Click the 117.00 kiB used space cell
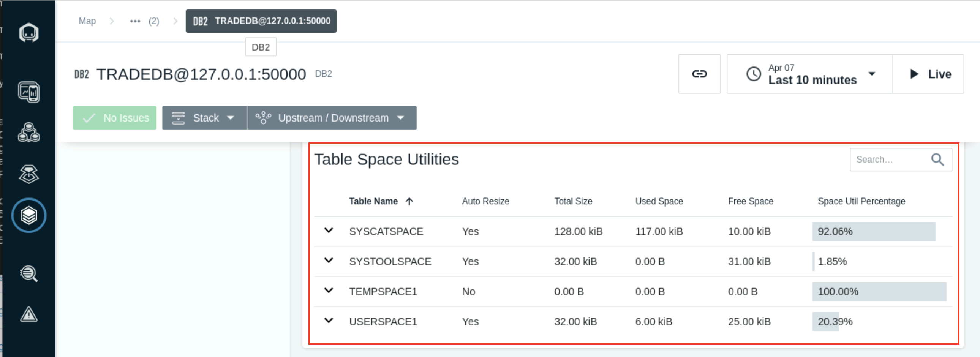Image resolution: width=980 pixels, height=357 pixels. [x=659, y=232]
